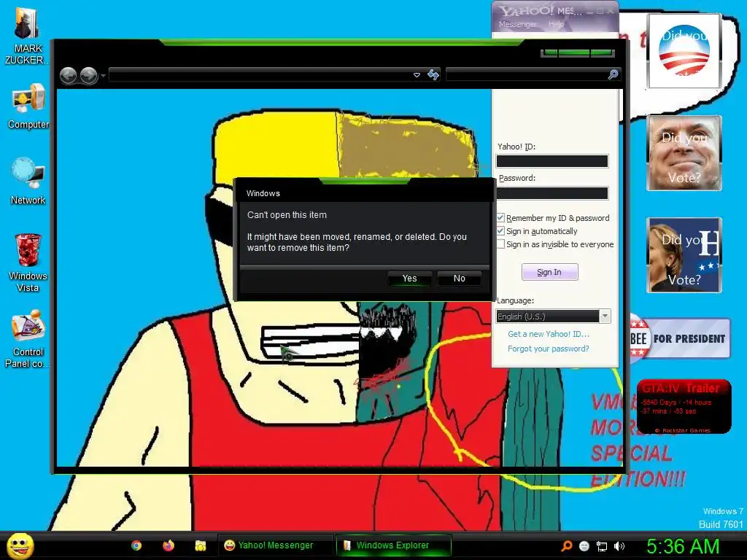Viewport: 747px width, 560px height.
Task: Click the magnifier icon in system tray
Action: tap(566, 546)
